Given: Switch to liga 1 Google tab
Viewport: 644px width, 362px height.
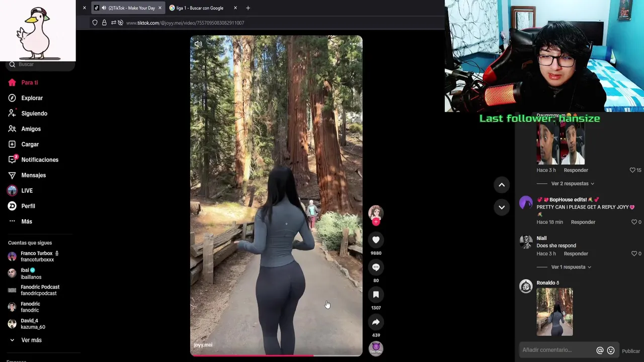Looking at the screenshot, I should 200,8.
